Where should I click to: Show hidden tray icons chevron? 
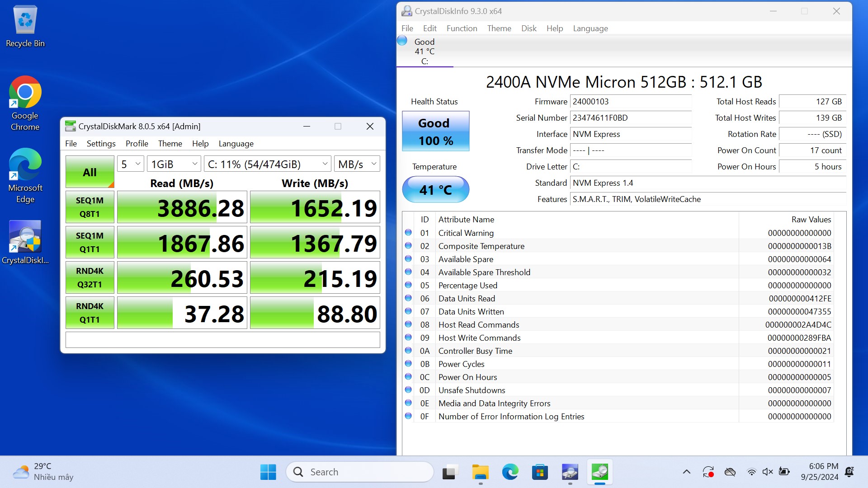coord(686,472)
